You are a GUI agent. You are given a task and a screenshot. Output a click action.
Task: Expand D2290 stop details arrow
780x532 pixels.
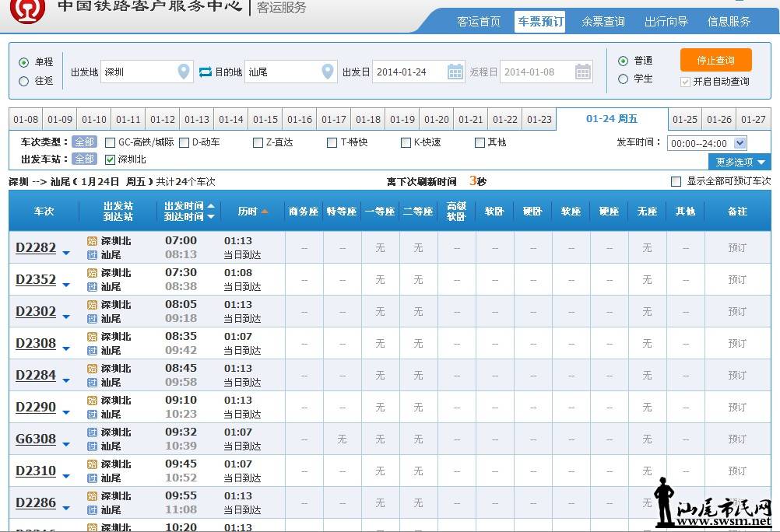click(x=66, y=412)
